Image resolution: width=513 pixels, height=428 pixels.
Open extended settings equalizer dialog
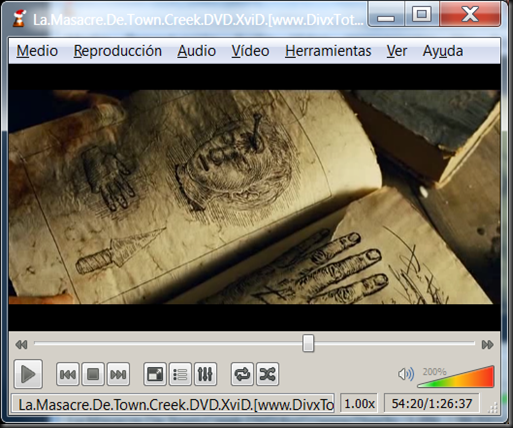coord(205,374)
